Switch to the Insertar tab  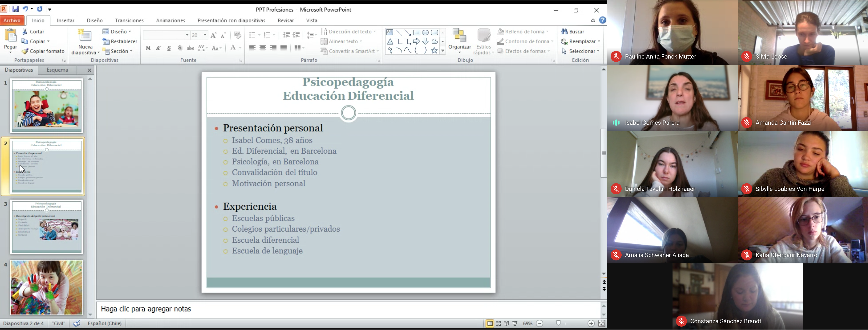point(66,21)
